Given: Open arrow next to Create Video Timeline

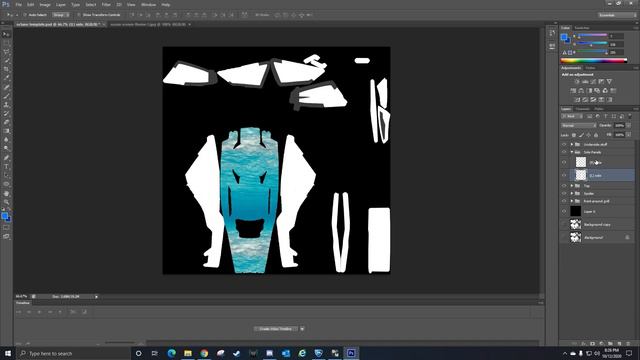Looking at the screenshot, I should tap(302, 329).
